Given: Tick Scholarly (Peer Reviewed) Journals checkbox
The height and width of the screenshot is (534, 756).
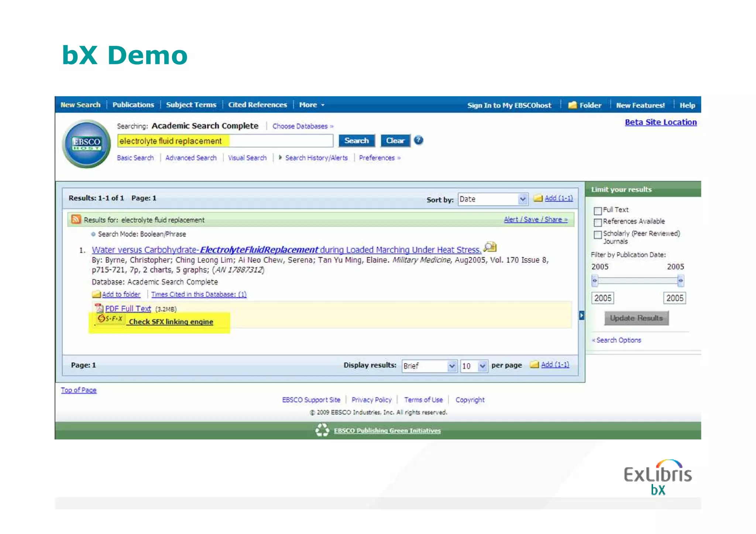Looking at the screenshot, I should 598,235.
